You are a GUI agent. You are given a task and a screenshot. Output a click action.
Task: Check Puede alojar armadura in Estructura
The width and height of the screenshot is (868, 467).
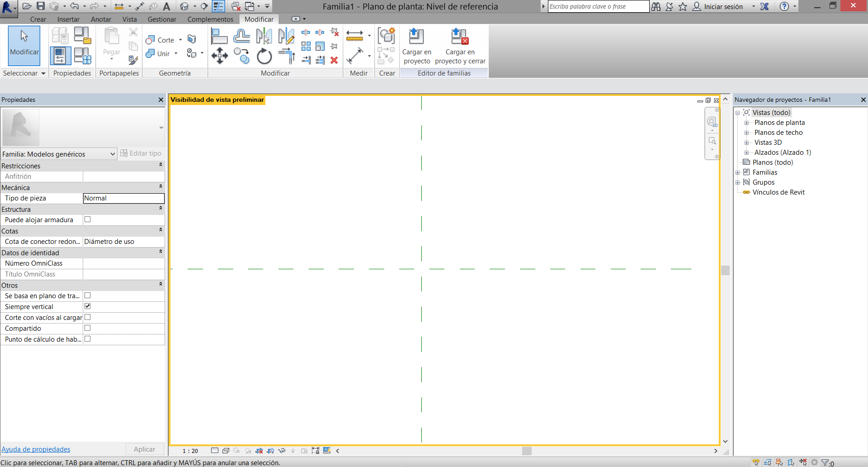87,219
